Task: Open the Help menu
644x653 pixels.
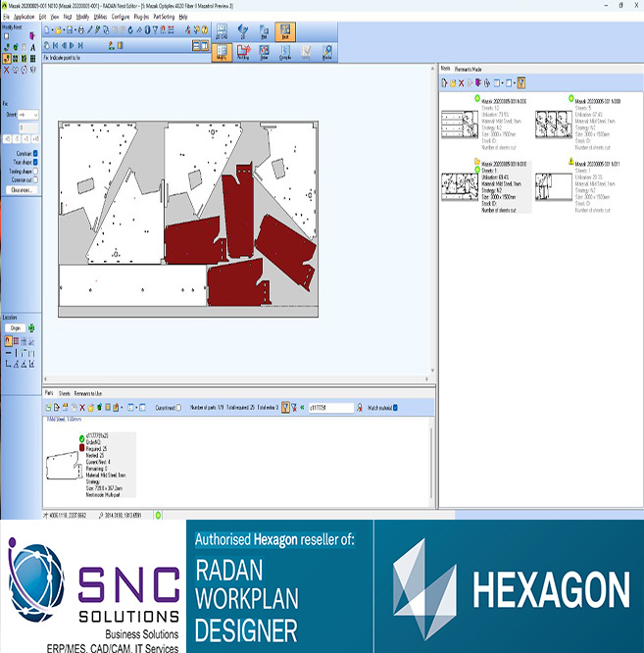Action: point(183,17)
